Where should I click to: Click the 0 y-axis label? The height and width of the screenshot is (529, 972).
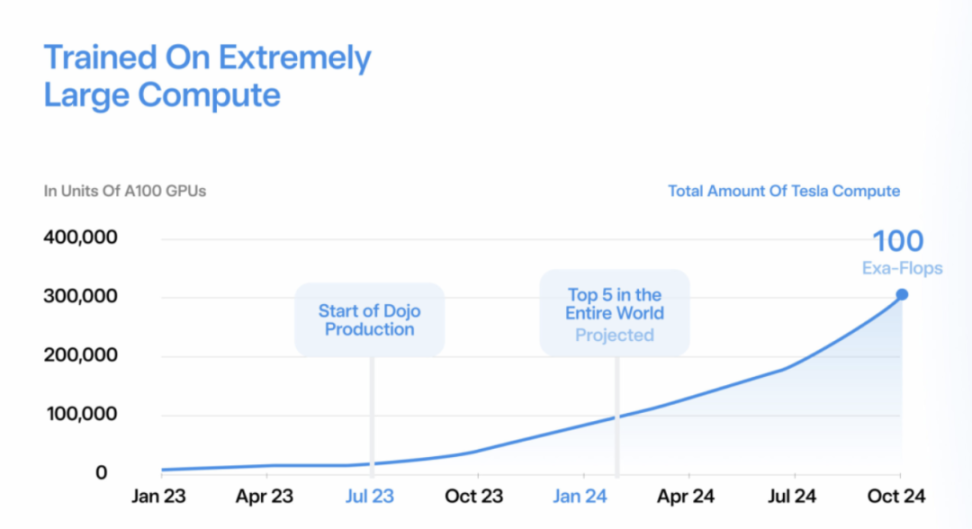pyautogui.click(x=101, y=473)
